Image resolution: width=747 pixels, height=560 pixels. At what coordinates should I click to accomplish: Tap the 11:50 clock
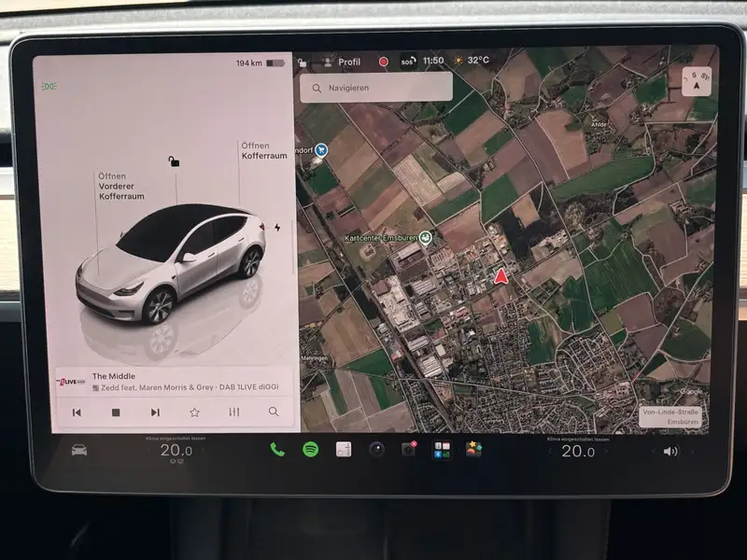click(433, 61)
